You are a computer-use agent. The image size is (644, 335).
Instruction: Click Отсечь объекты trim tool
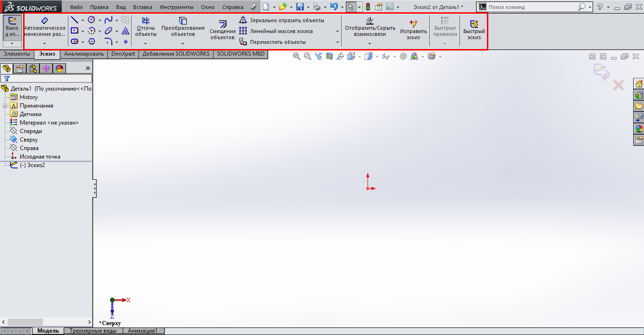point(146,26)
